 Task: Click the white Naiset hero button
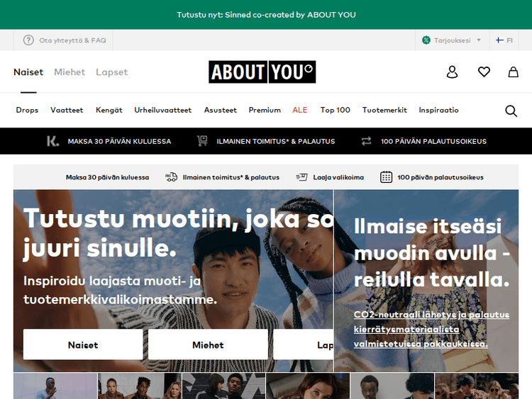pyautogui.click(x=83, y=344)
